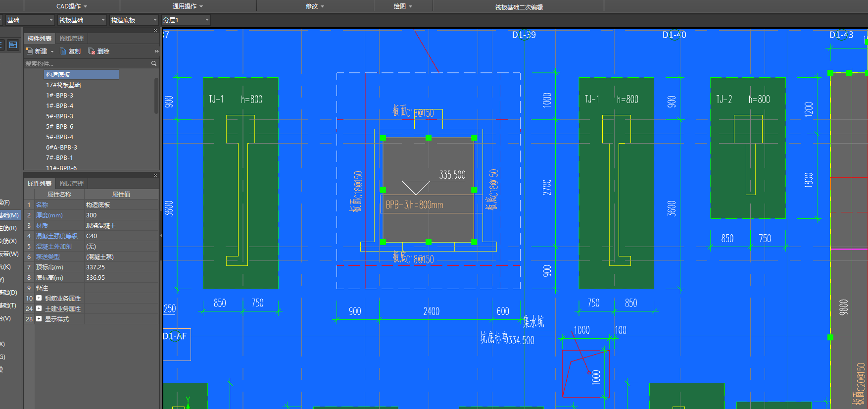Screen dimensions: 868x409
Task: Select 17#筏板基础 in the component list
Action: pos(63,85)
